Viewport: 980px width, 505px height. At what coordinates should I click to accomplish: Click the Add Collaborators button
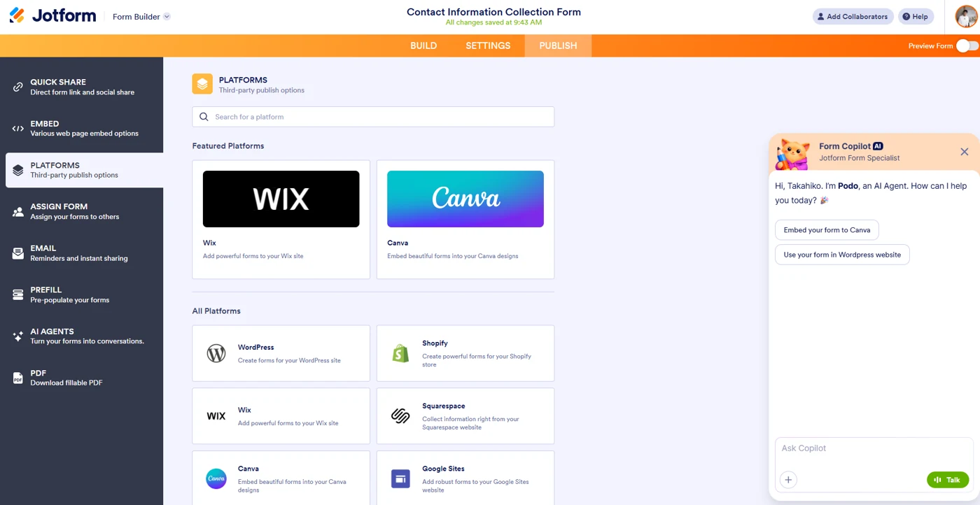(x=853, y=17)
